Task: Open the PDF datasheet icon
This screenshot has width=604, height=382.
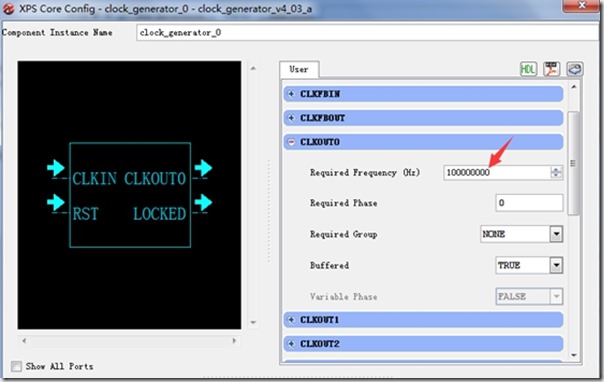Action: click(551, 69)
